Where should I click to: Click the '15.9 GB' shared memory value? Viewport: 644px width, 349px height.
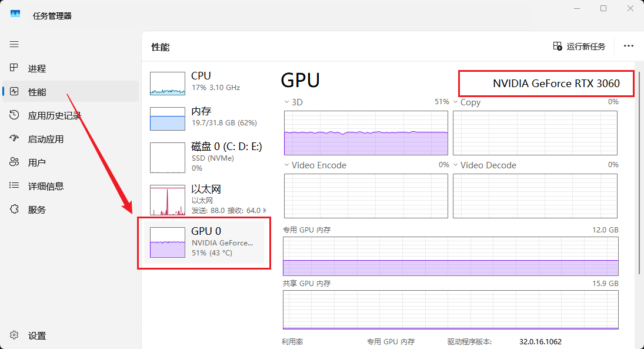point(605,283)
